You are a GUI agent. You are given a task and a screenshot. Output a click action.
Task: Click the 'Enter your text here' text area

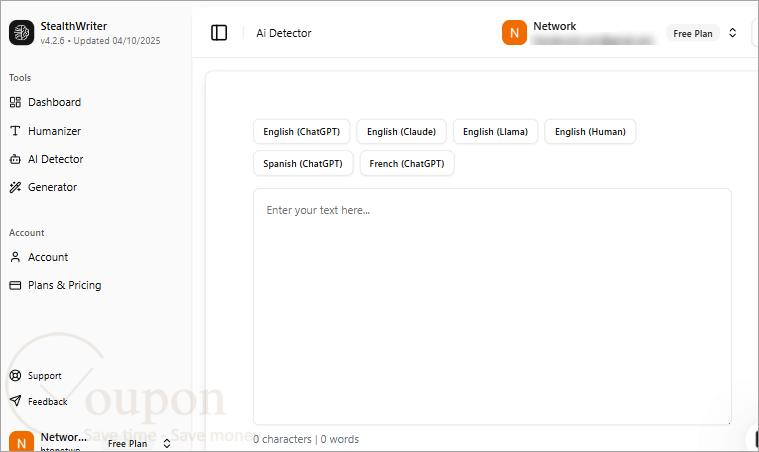tap(492, 307)
